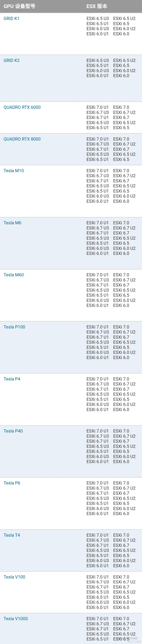
Task: Click the GPU 设备型号 column header
Action: point(19,6)
